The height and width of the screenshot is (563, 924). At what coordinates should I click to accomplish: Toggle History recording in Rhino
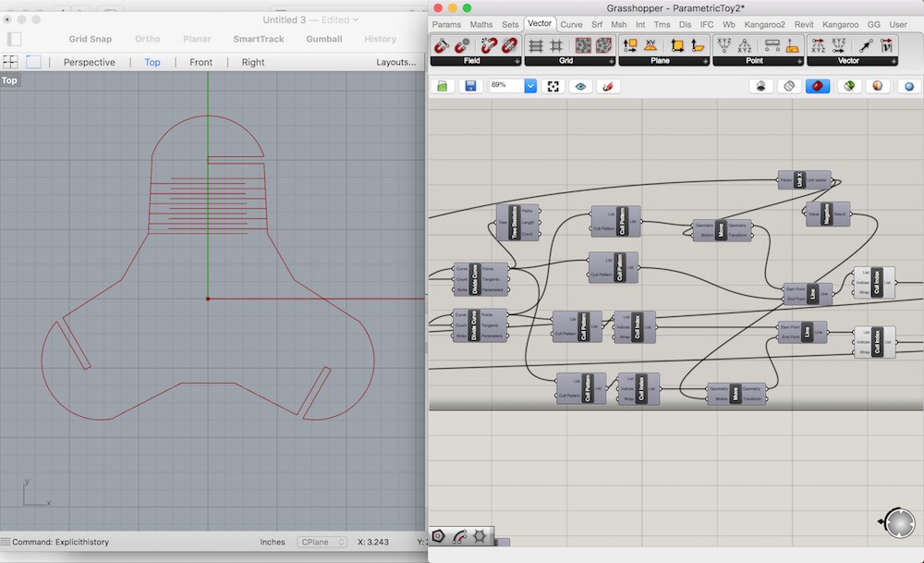380,39
